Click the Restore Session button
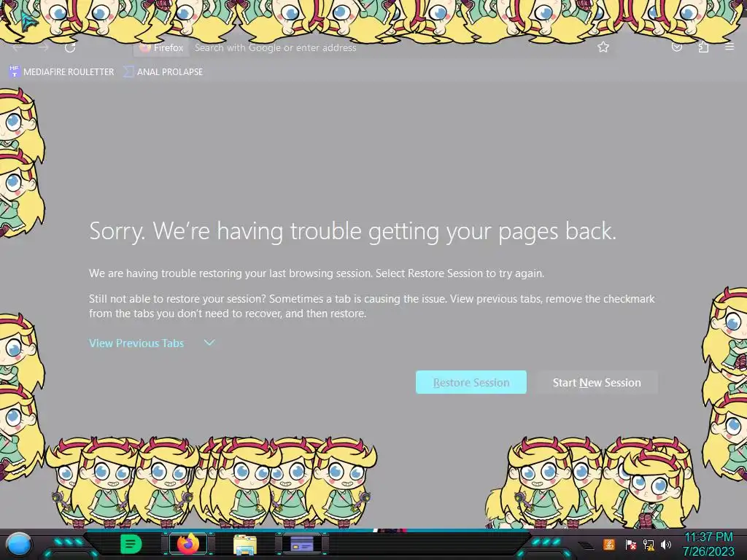This screenshot has height=560, width=747. pos(471,382)
